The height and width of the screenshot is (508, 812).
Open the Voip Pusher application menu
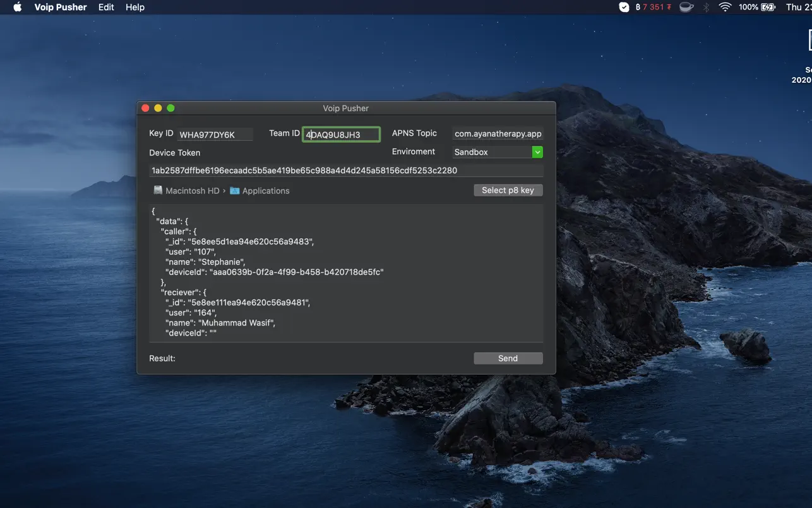pos(60,7)
